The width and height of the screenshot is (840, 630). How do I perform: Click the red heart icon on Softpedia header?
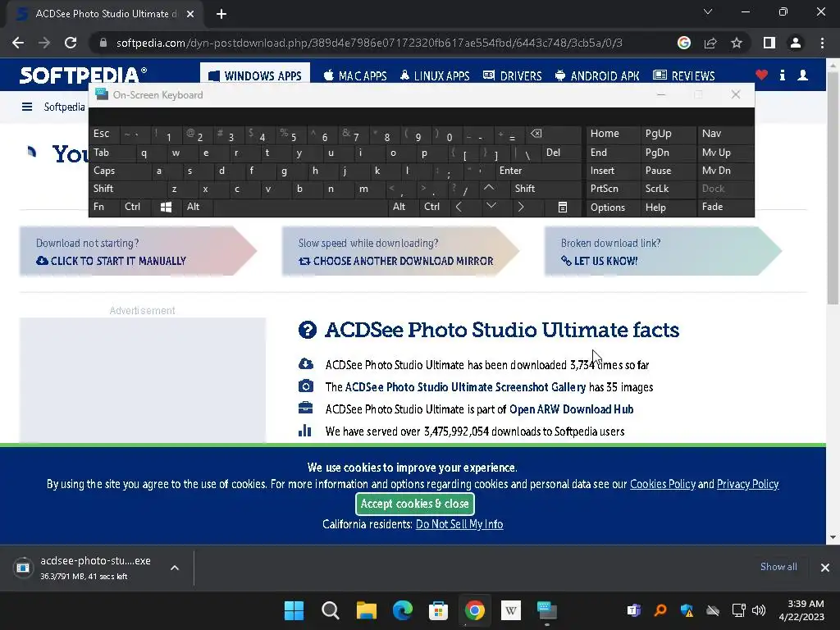point(761,75)
